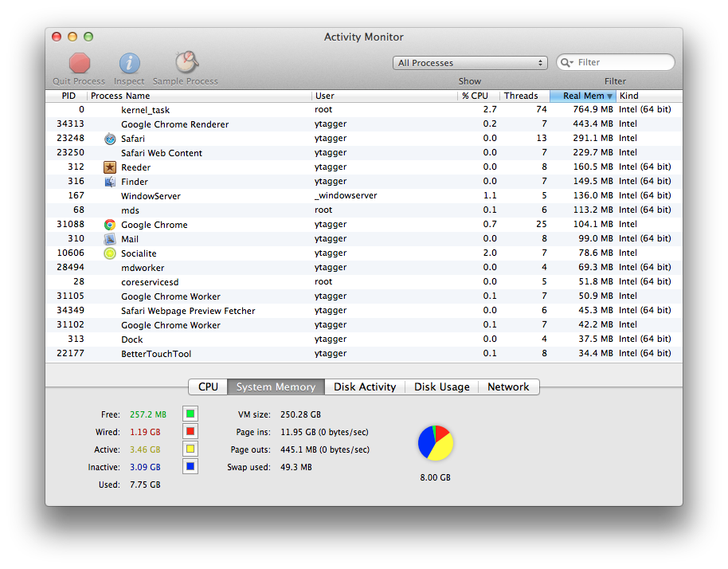
Task: Select the Mail stamp icon
Action: click(x=110, y=239)
